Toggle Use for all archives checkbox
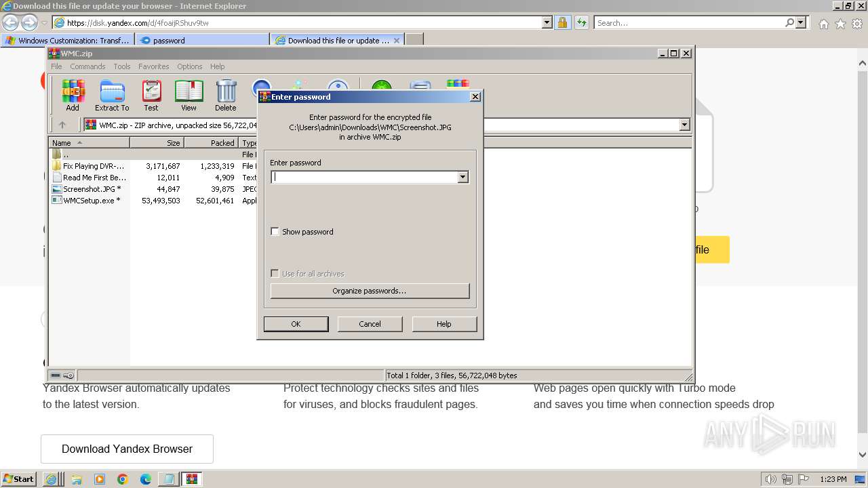 tap(275, 274)
